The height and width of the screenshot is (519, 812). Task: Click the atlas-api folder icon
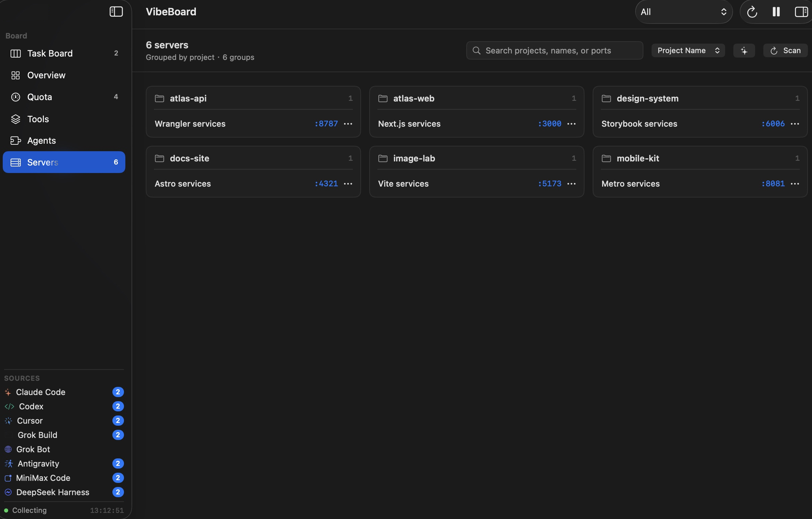pos(159,98)
